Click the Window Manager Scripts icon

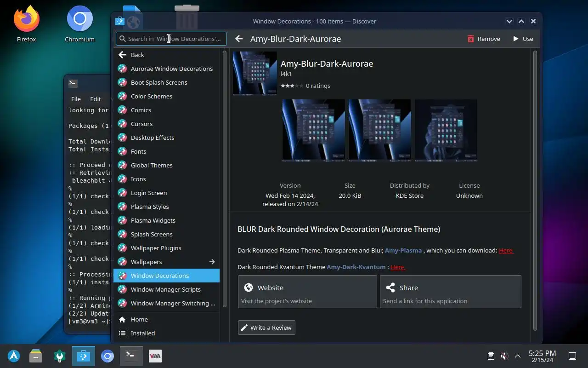point(122,289)
